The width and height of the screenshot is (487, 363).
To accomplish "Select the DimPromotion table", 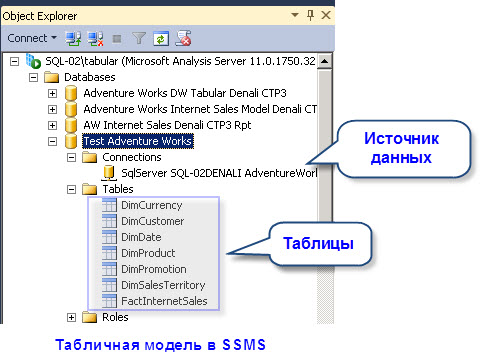I will click(154, 269).
